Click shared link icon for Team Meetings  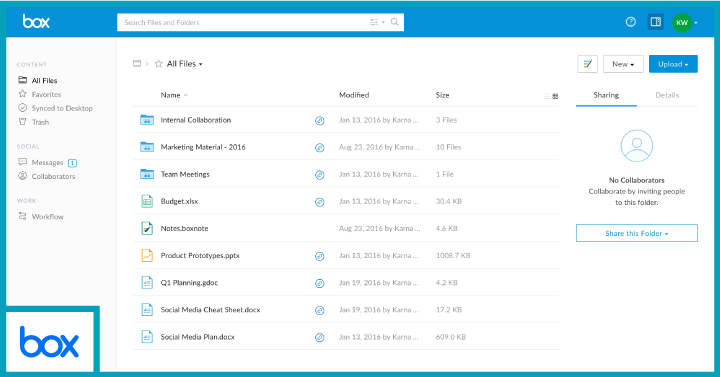[320, 175]
